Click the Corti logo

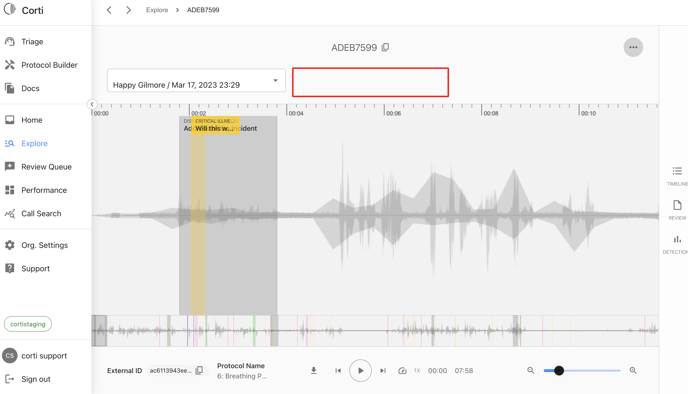[24, 10]
